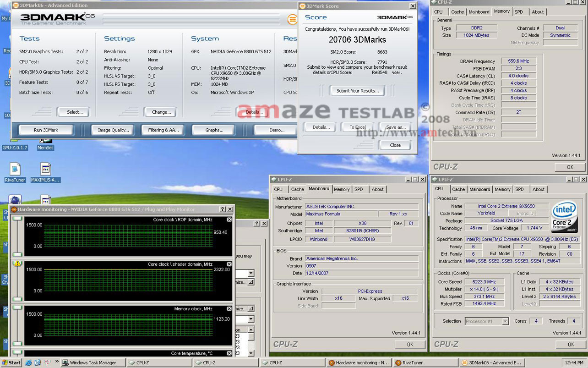The height and width of the screenshot is (368, 588).
Task: Click RivaTuner list scrollbar down arrow
Action: (250, 353)
